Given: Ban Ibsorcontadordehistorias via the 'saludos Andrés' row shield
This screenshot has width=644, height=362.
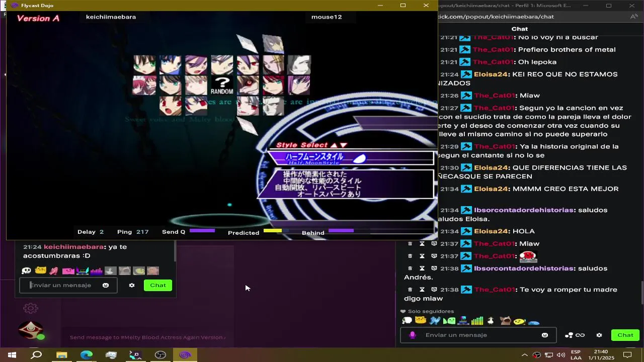Looking at the screenshot, I should pos(434,268).
